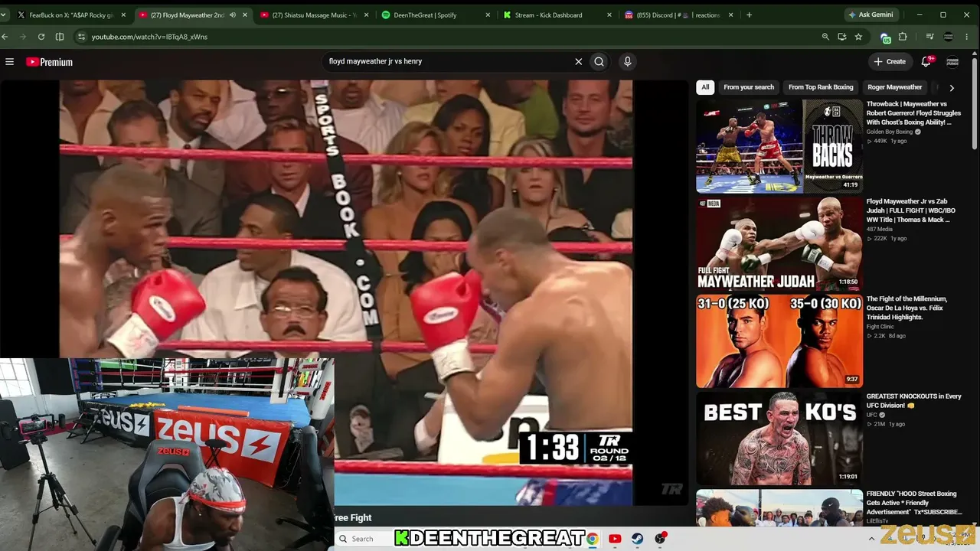980x551 pixels.
Task: Show more filter chips with right chevron
Action: point(952,87)
